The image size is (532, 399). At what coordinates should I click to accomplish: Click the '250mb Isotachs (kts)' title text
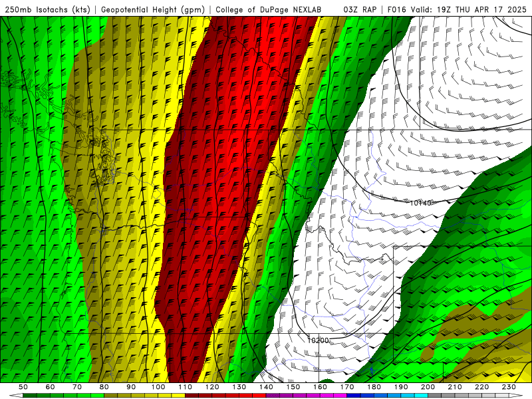48,9
